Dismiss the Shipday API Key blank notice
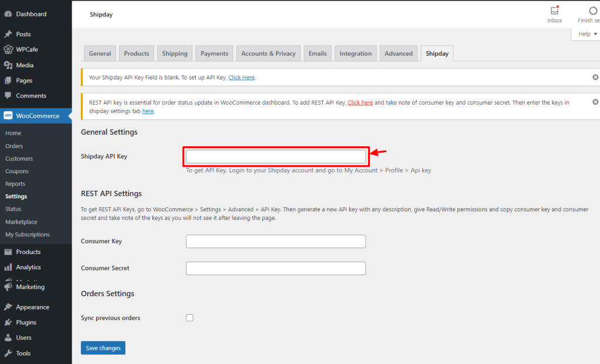The height and width of the screenshot is (364, 600). click(595, 77)
